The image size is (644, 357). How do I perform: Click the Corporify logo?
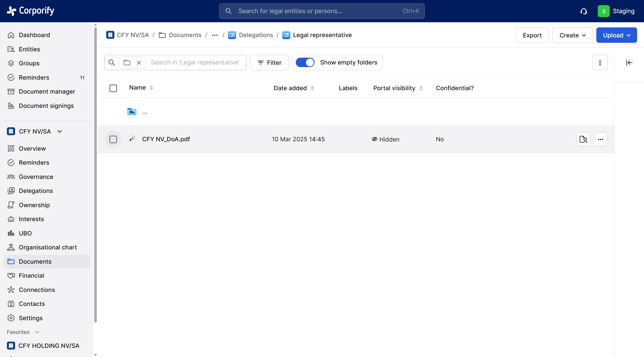31,11
